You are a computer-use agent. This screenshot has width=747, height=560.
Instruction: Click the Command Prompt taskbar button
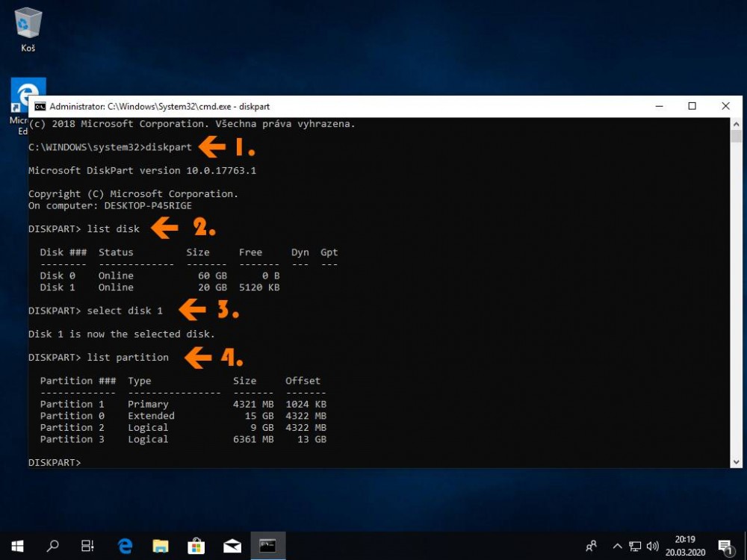[x=267, y=546]
